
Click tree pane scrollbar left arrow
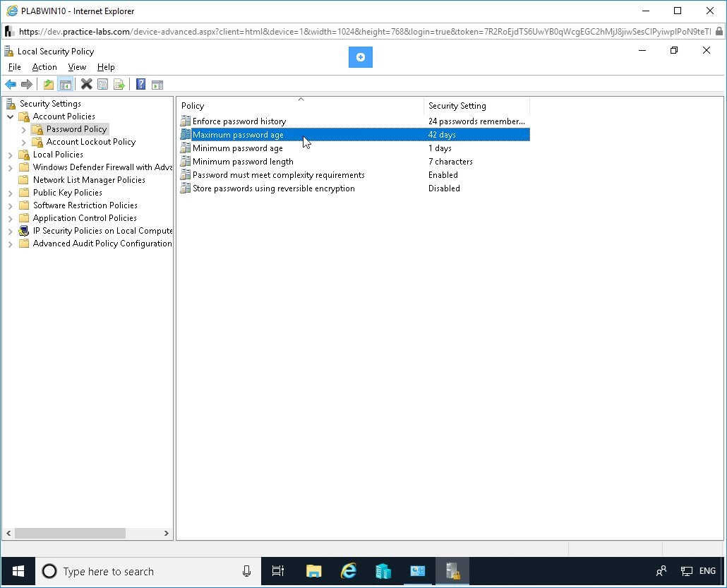(x=8, y=533)
